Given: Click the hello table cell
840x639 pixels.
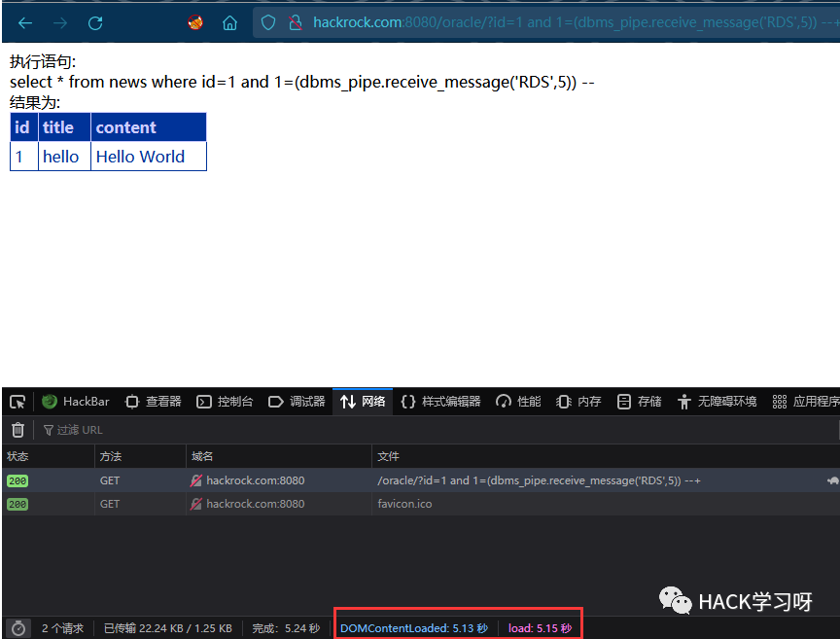Looking at the screenshot, I should (x=64, y=157).
